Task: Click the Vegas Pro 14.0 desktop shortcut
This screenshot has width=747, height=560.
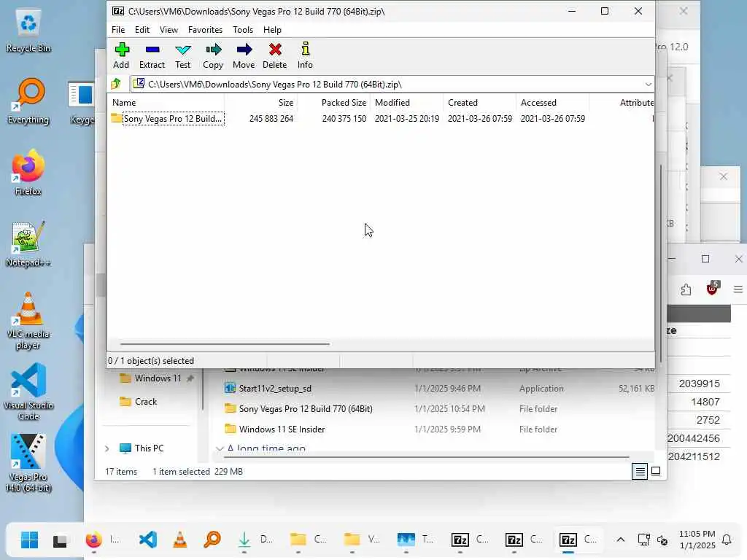Action: point(28,464)
